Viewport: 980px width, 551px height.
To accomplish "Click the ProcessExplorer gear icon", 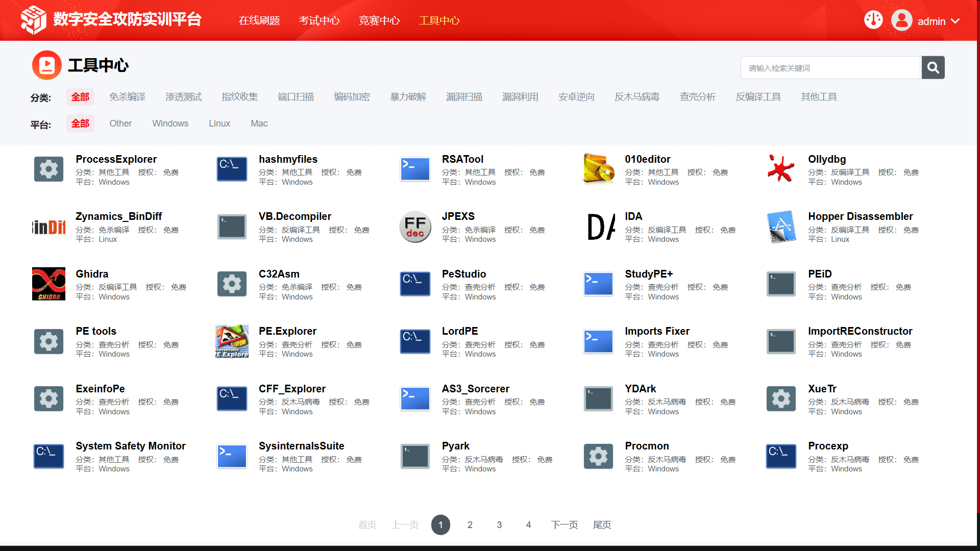I will [48, 169].
